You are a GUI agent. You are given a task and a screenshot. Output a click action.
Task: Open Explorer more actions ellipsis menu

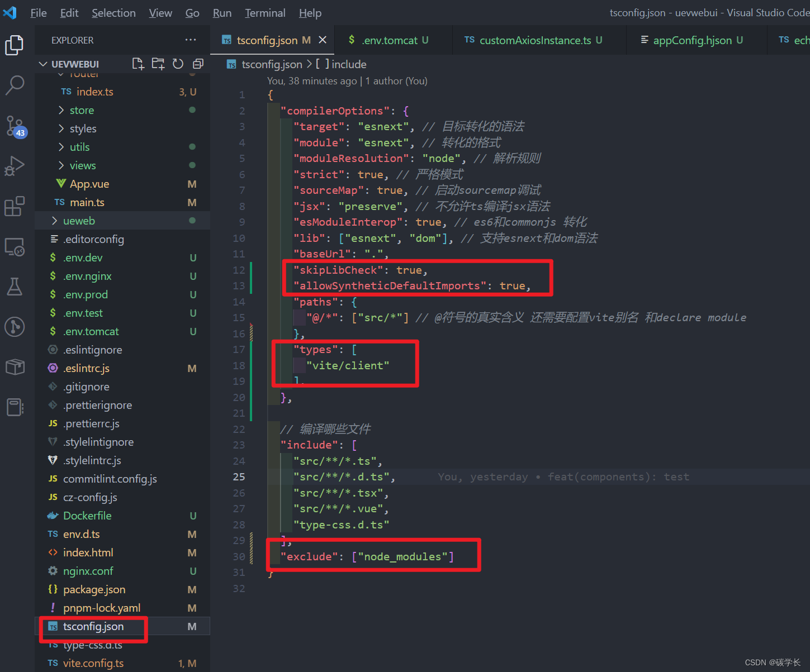[191, 40]
